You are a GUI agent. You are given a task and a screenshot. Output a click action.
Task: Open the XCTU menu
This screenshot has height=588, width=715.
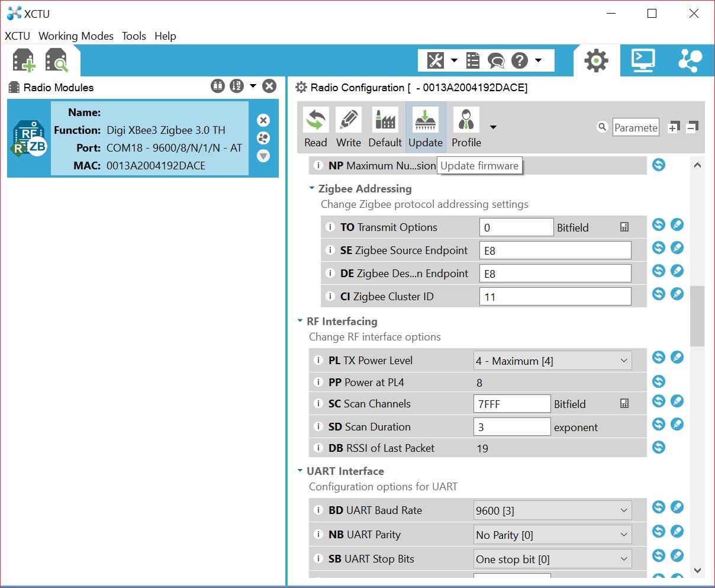[17, 36]
